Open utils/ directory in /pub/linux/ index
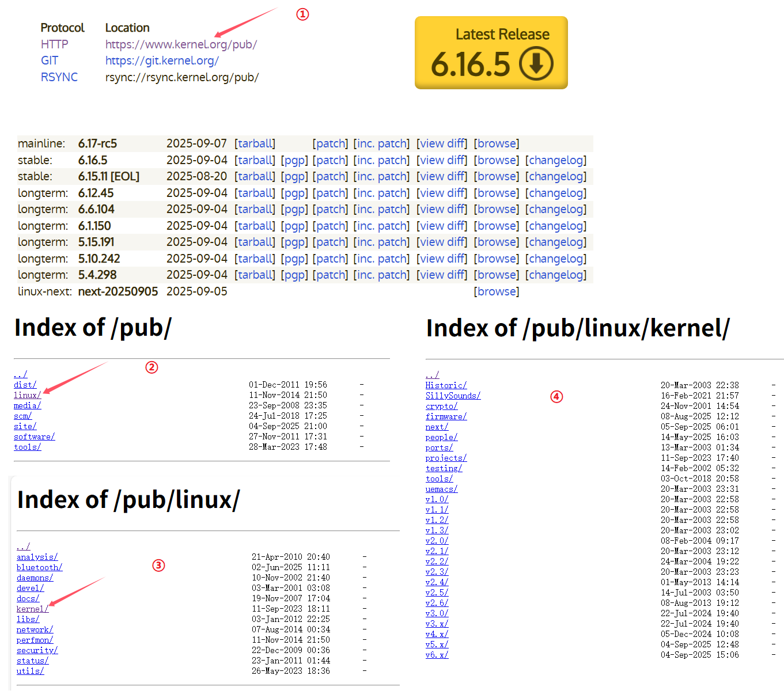 pos(30,671)
